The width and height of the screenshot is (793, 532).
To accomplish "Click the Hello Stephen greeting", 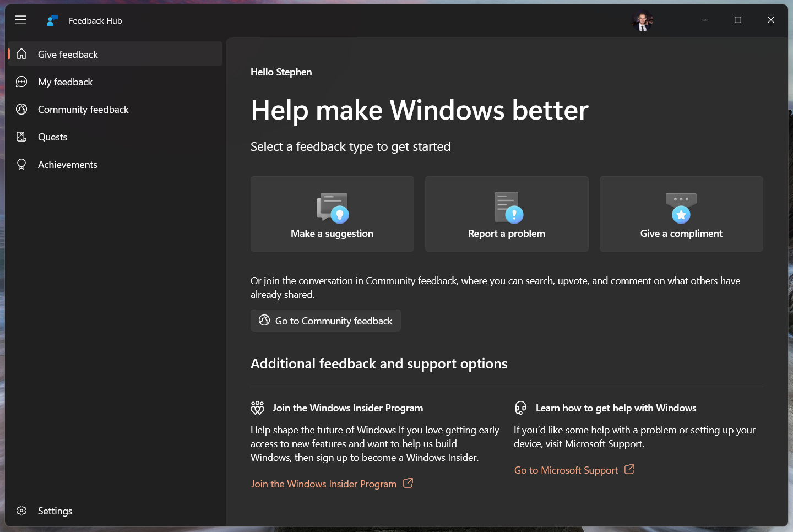I will click(x=281, y=72).
